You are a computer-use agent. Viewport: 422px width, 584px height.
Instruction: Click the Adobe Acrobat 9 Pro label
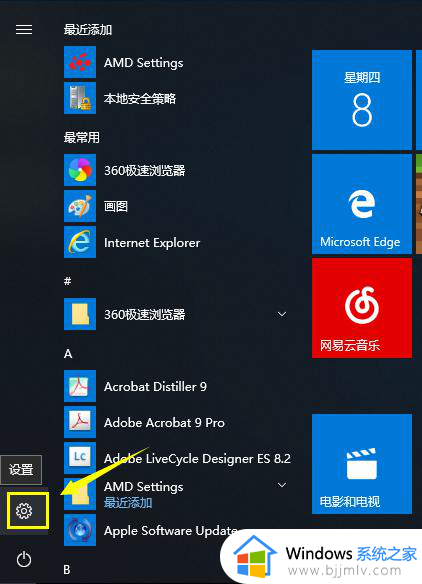tap(164, 423)
